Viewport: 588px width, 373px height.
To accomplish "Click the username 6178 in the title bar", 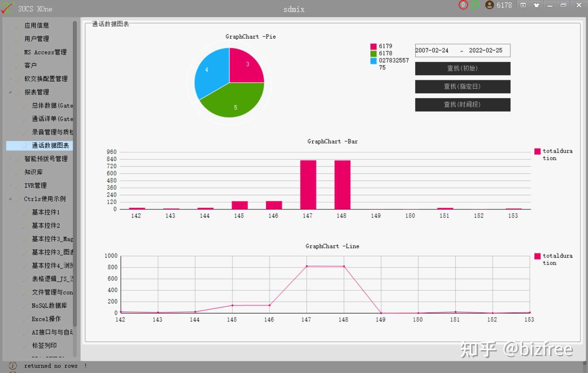I will pos(504,5).
